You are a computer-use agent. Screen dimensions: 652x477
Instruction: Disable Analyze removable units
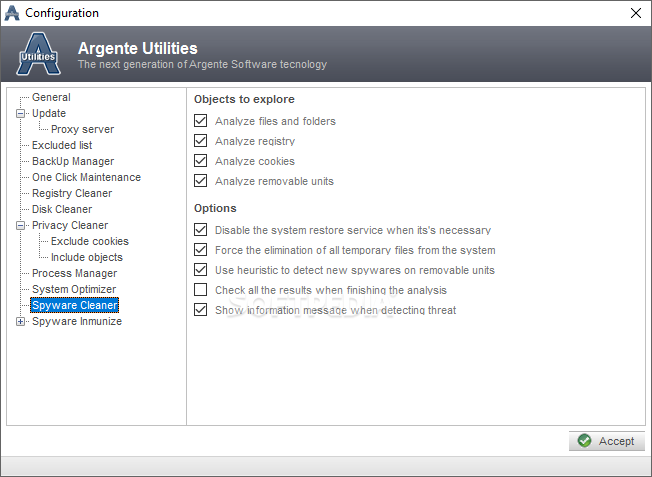[x=200, y=180]
